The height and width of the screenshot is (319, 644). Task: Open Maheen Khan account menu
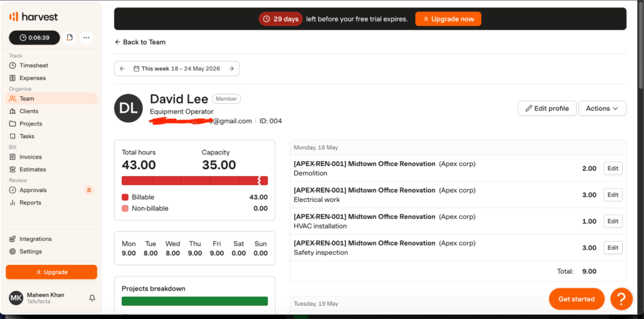[x=45, y=298]
